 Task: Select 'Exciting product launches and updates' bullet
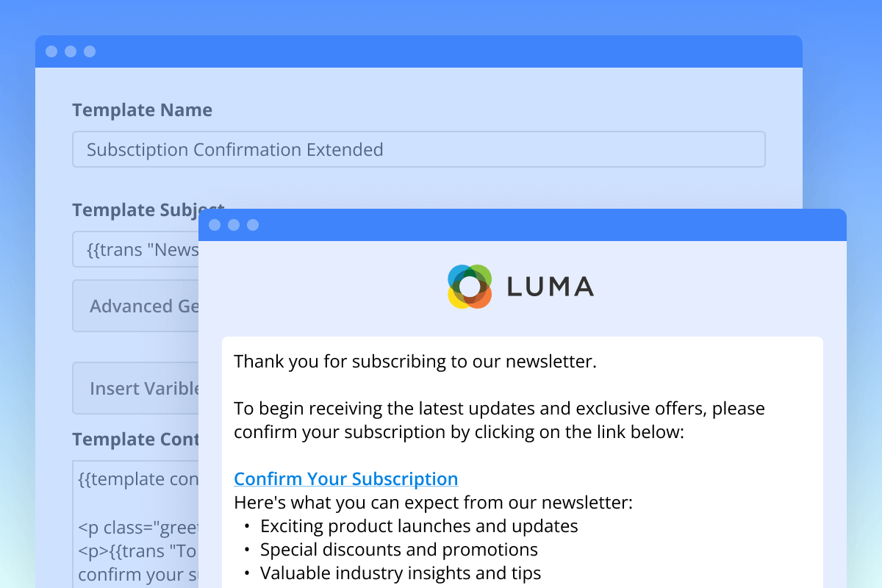pyautogui.click(x=419, y=526)
